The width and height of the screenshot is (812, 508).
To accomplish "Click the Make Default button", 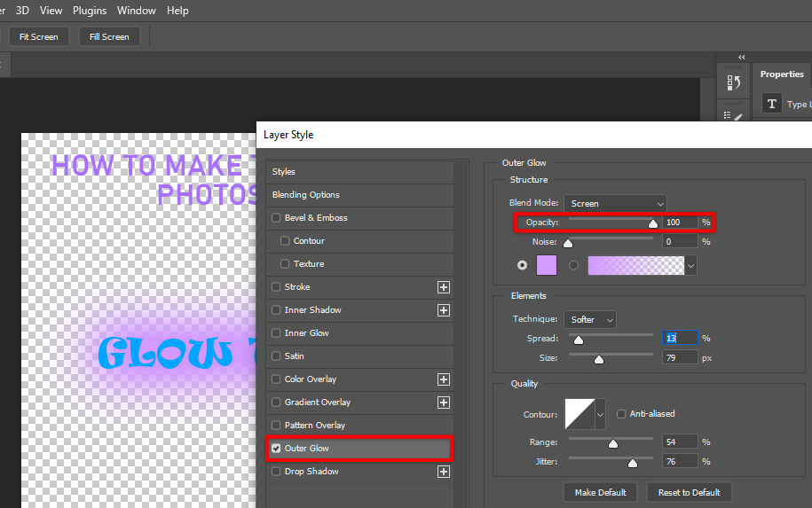I will (x=600, y=492).
